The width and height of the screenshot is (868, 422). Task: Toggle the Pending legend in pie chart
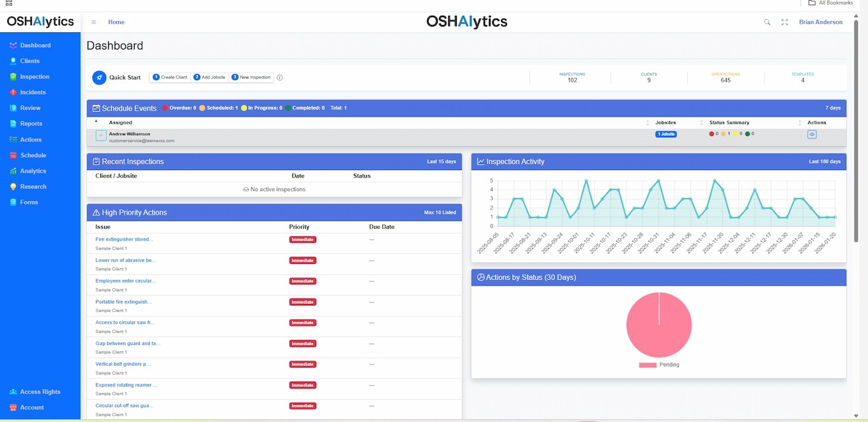[659, 365]
